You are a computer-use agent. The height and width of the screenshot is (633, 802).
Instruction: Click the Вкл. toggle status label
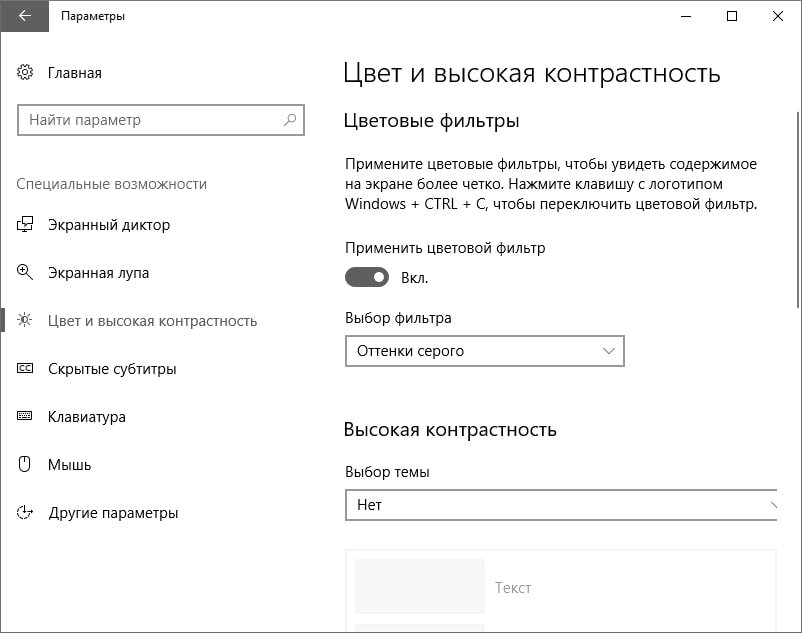click(414, 278)
